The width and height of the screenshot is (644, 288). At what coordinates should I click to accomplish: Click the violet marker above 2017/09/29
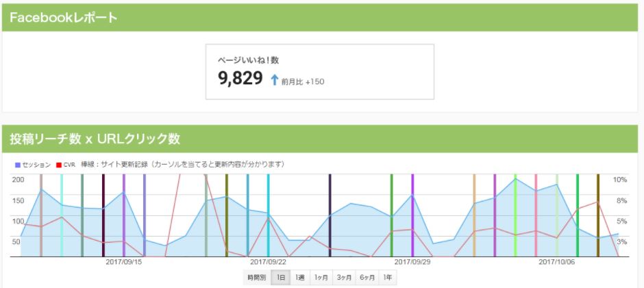point(412,215)
